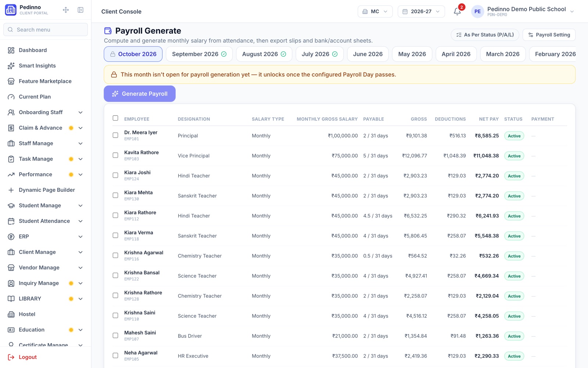Check the Kiara Joshi row checkbox

[115, 175]
